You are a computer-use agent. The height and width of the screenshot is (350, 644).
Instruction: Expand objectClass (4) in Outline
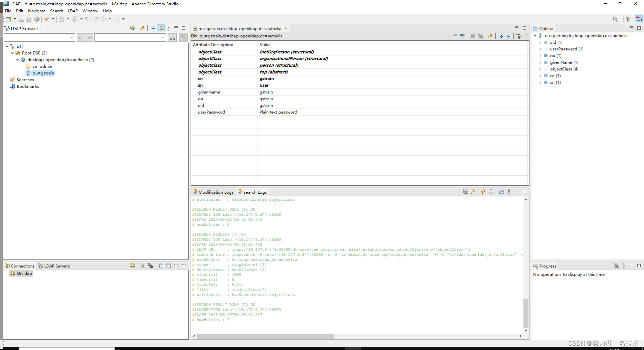(x=540, y=69)
